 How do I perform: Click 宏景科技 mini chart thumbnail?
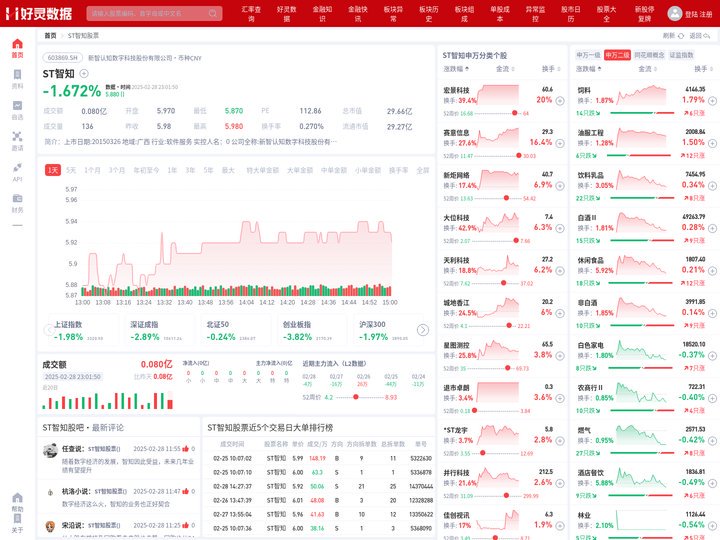498,95
